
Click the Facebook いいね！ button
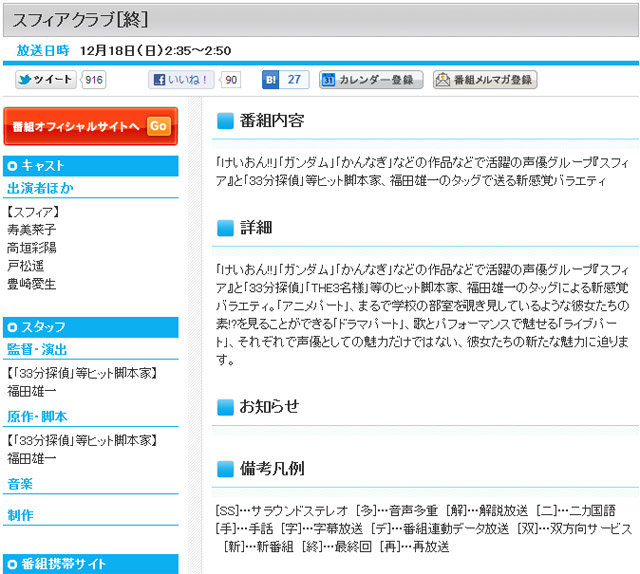(x=181, y=80)
